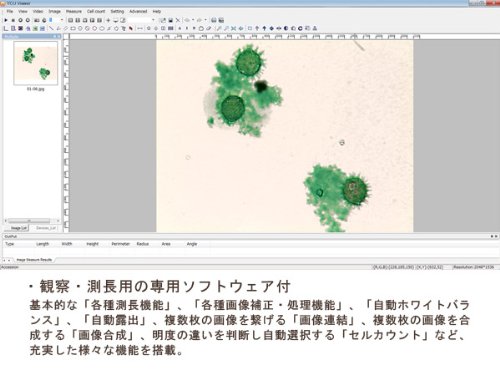Screen dimensions: 500x375
Task: Open the empty combo box in toolbar
Action: tap(142, 20)
